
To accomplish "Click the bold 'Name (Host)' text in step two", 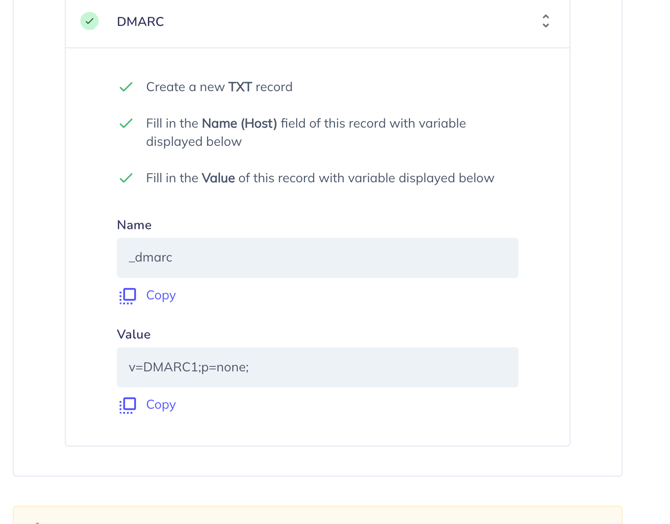I will tap(239, 123).
